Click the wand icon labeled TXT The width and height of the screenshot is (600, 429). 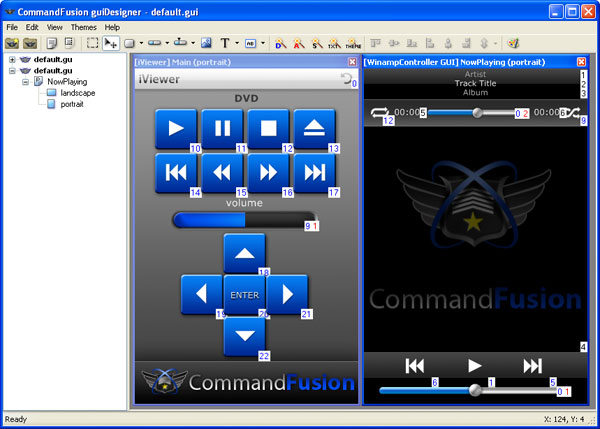tap(334, 43)
